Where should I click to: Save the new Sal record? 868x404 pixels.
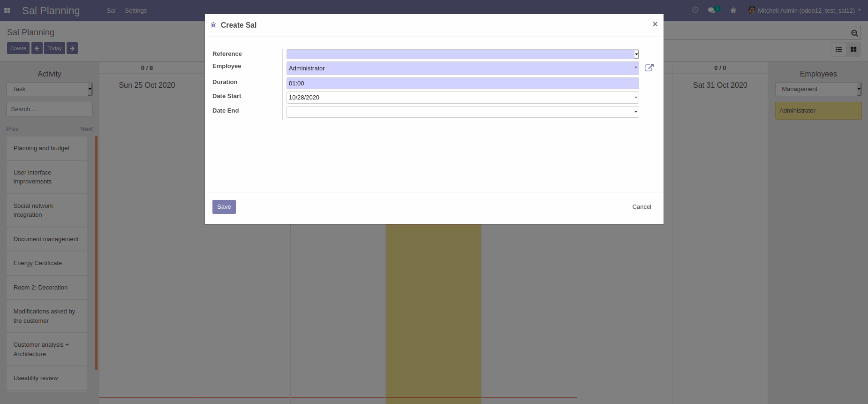click(224, 207)
